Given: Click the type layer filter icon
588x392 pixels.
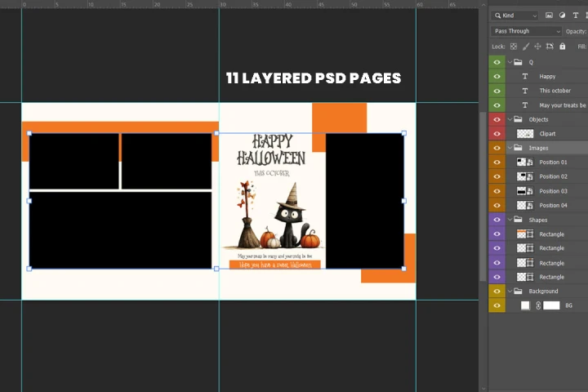Looking at the screenshot, I should (x=576, y=16).
